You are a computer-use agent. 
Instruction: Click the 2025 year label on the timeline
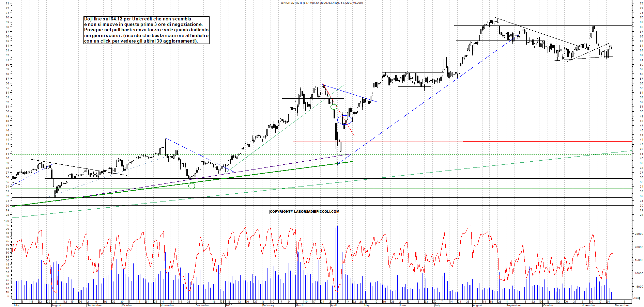(229, 306)
